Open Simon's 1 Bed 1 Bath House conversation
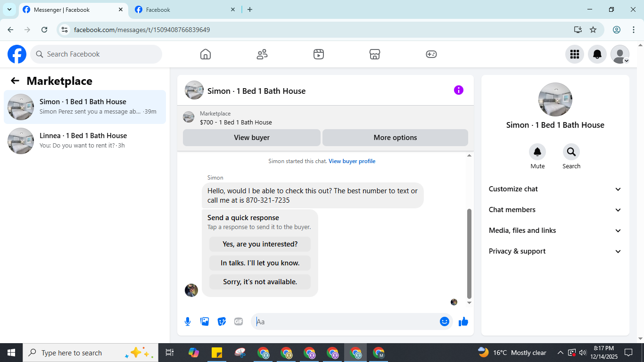The image size is (644, 362). [85, 107]
